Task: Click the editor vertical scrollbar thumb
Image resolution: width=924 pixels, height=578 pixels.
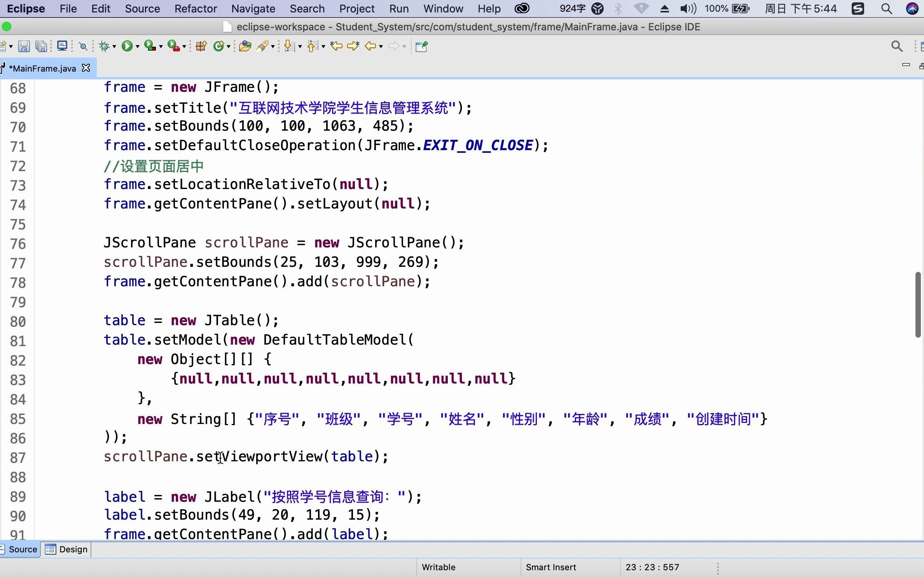Action: coord(918,305)
